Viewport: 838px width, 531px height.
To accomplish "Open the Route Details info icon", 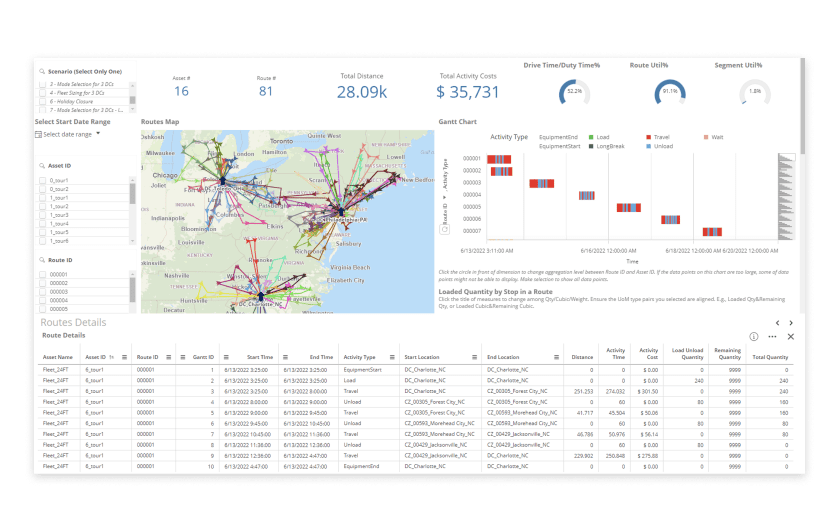I will click(x=754, y=337).
